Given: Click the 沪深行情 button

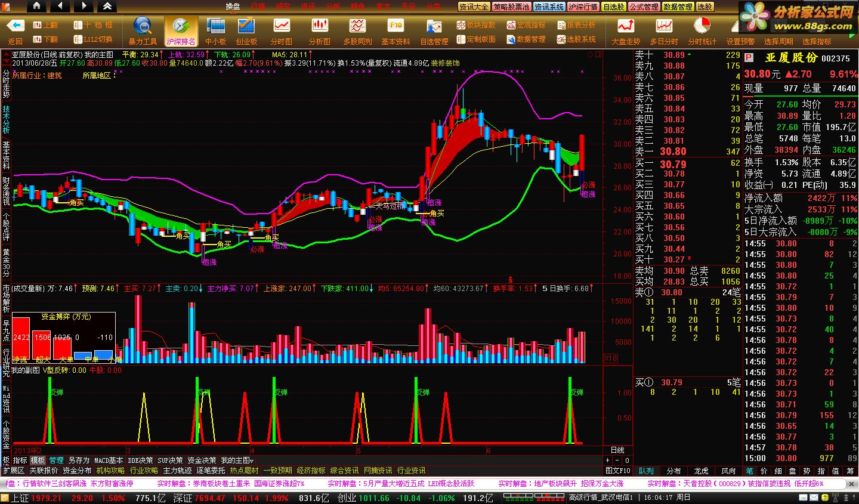Looking at the screenshot, I should point(583,7).
